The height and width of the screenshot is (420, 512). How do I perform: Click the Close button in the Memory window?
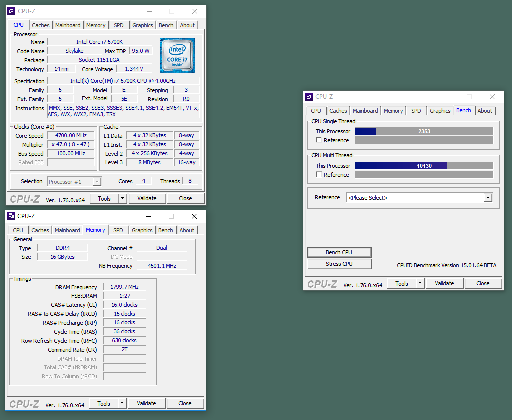(185, 403)
